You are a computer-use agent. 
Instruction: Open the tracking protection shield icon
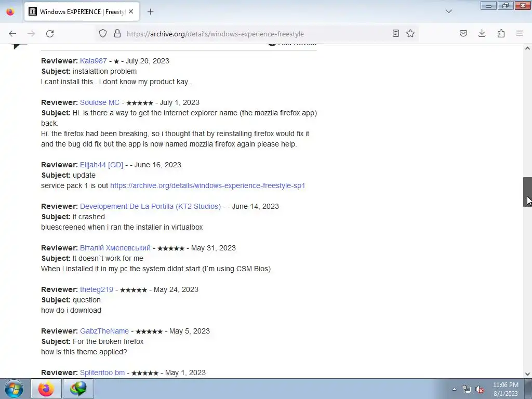pyautogui.click(x=103, y=34)
